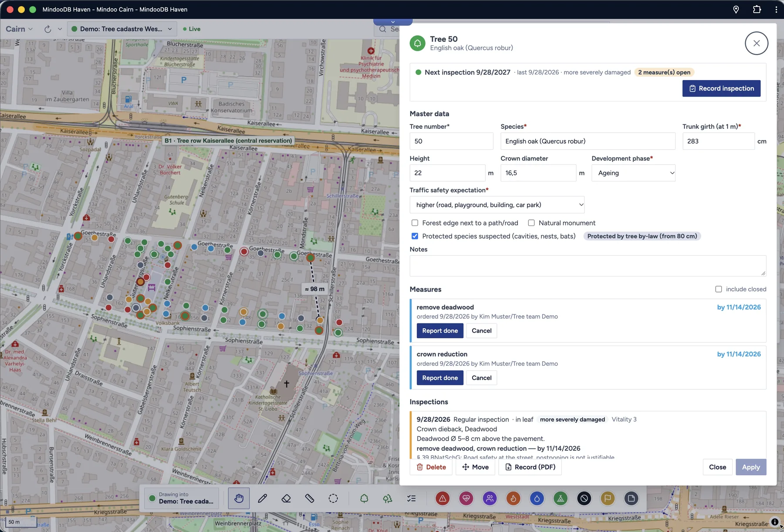Screen dimensions: 784x532
Task: Open the Cairn menu
Action: 19,29
